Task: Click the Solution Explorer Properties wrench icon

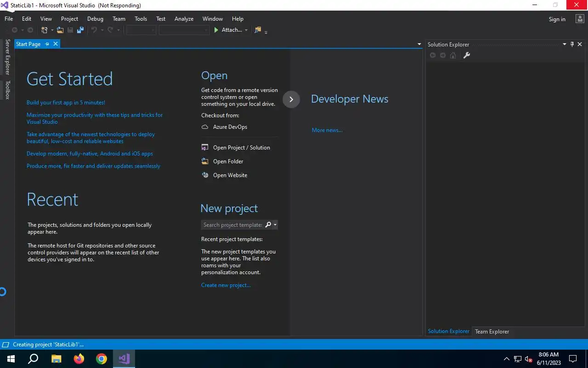Action: [x=466, y=55]
